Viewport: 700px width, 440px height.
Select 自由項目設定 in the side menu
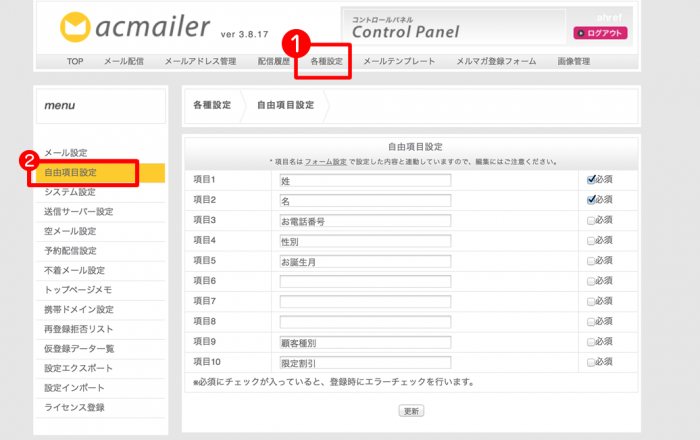(100, 173)
